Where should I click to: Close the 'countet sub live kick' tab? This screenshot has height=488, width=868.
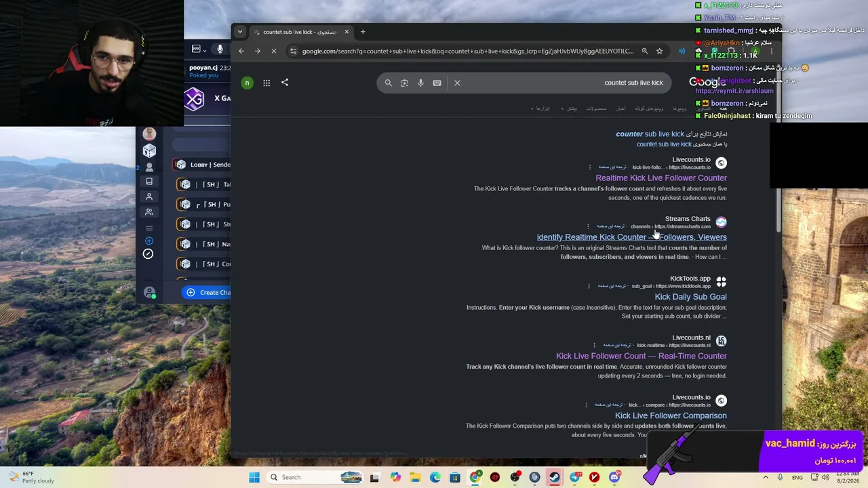tap(347, 32)
